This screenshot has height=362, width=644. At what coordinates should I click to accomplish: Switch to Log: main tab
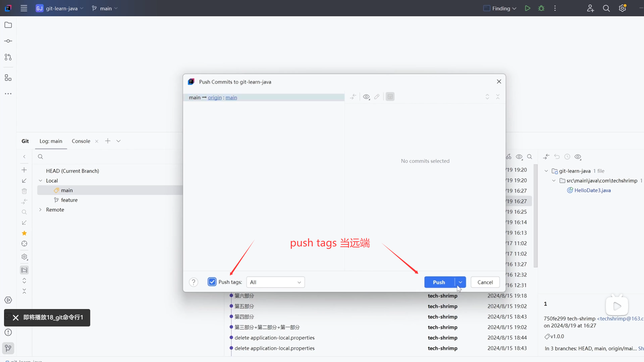pos(51,141)
